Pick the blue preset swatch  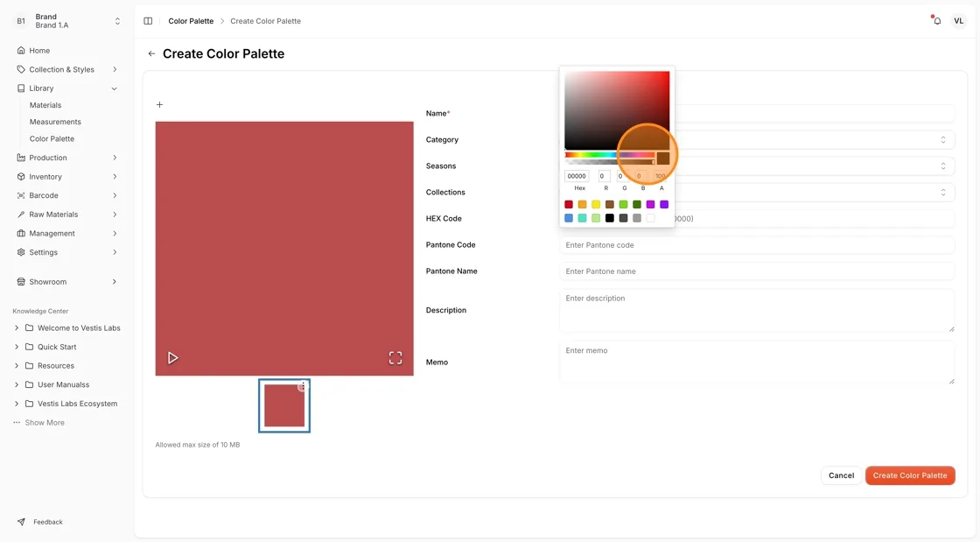click(x=569, y=218)
